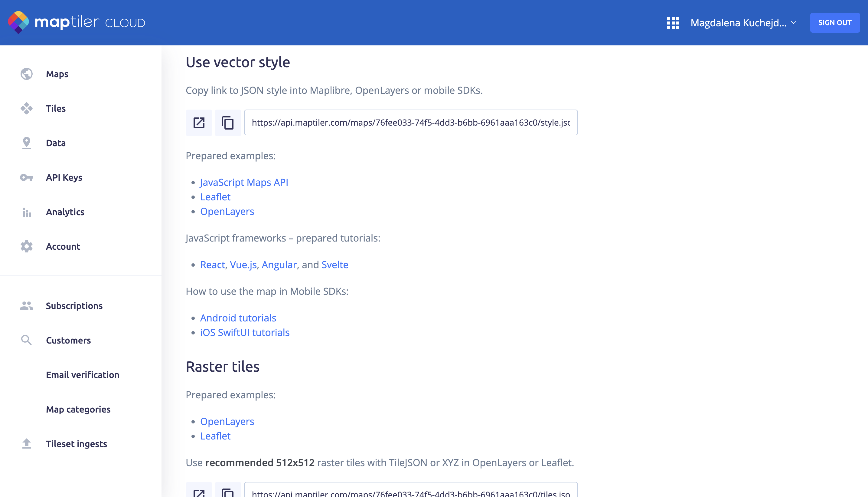Open the Data page

point(56,143)
